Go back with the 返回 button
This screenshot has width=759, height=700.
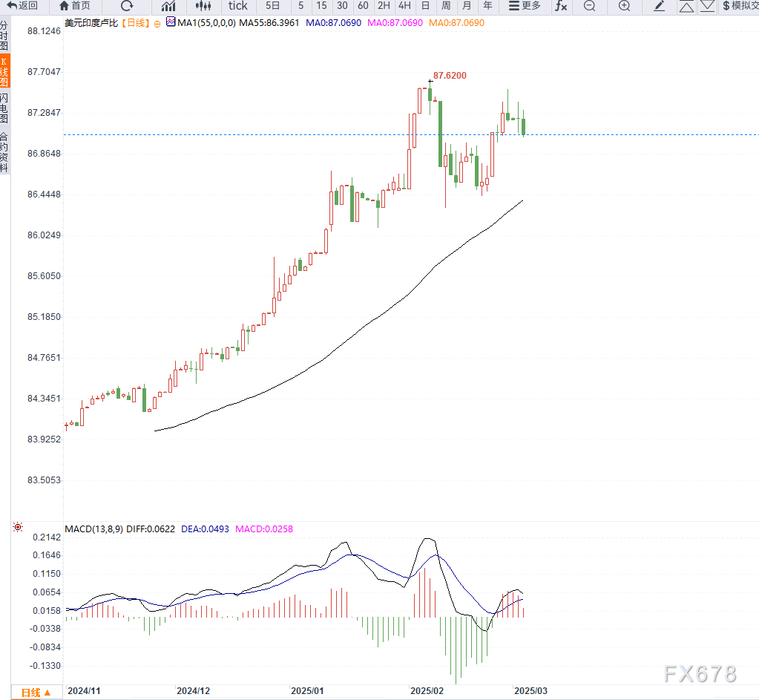pos(22,6)
